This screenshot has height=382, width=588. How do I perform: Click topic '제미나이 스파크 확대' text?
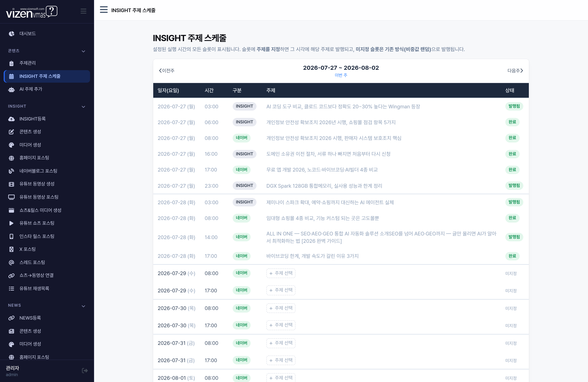tap(330, 202)
